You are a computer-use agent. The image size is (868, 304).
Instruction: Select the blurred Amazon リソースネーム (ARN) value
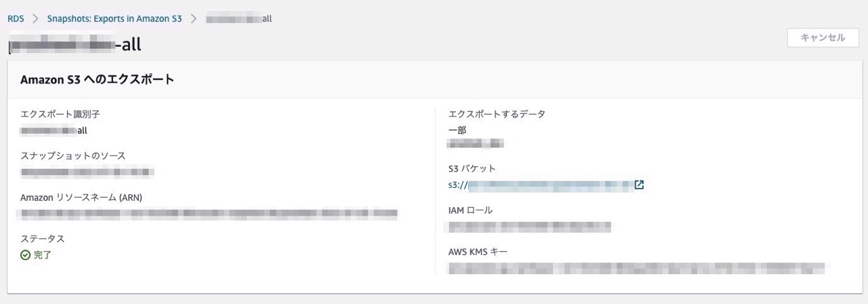point(209,214)
